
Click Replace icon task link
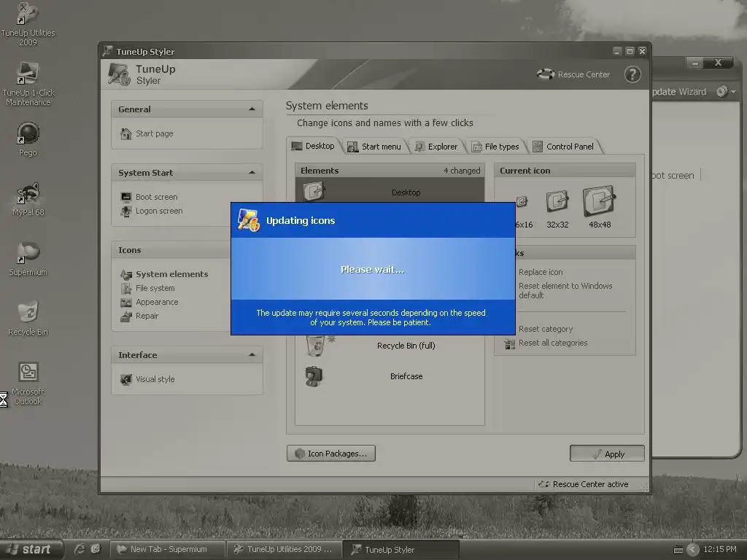point(541,272)
